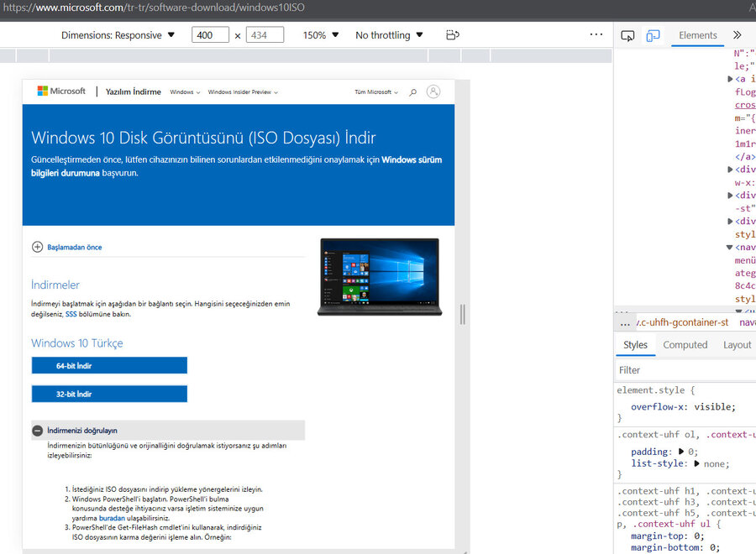The width and height of the screenshot is (756, 554).
Task: Expand the Tüm Microsoft menu
Action: coord(376,92)
